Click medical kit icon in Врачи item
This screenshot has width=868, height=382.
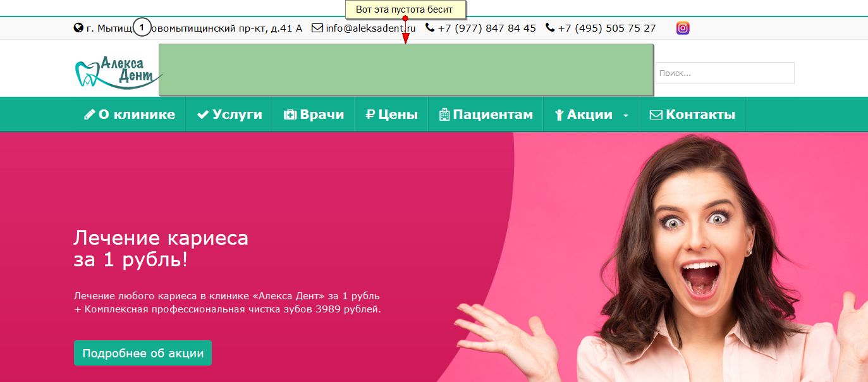[x=290, y=115]
